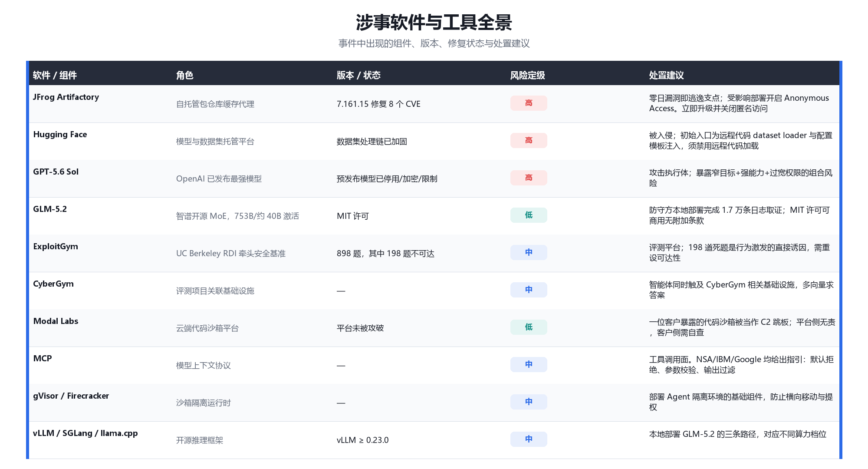Image resolution: width=868 pixels, height=469 pixels.
Task: Click the OpenAI 已发布最强模型 cell
Action: pos(219,178)
